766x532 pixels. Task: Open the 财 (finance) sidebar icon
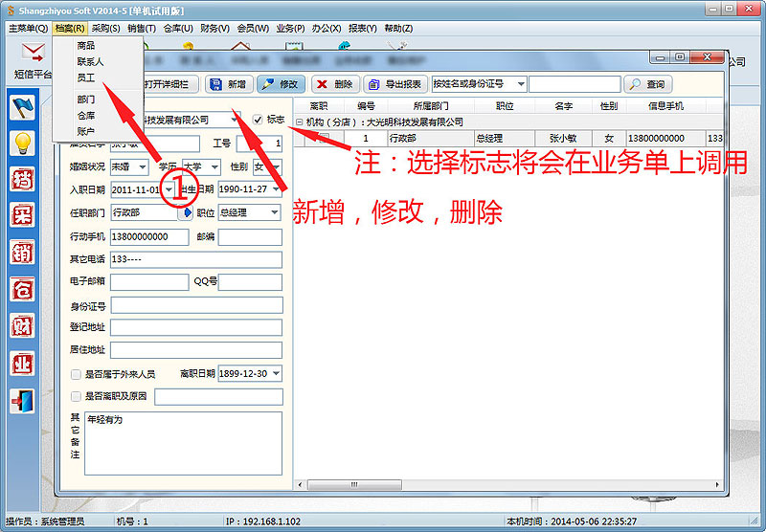click(x=22, y=326)
